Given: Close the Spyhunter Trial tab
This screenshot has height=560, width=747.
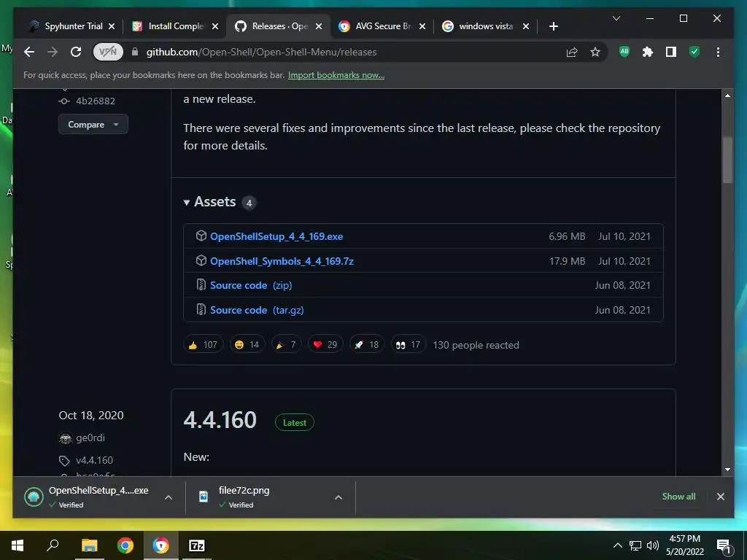Looking at the screenshot, I should [x=112, y=26].
